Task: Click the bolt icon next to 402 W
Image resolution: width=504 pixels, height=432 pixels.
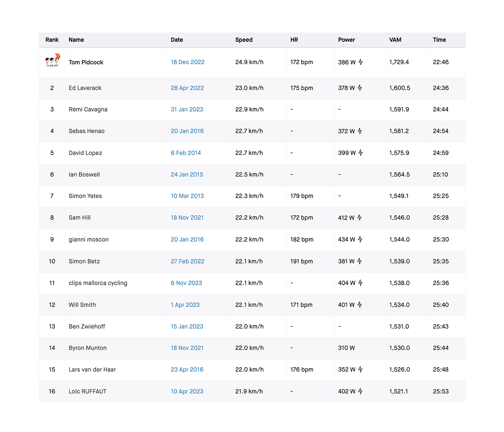Action: 360,391
